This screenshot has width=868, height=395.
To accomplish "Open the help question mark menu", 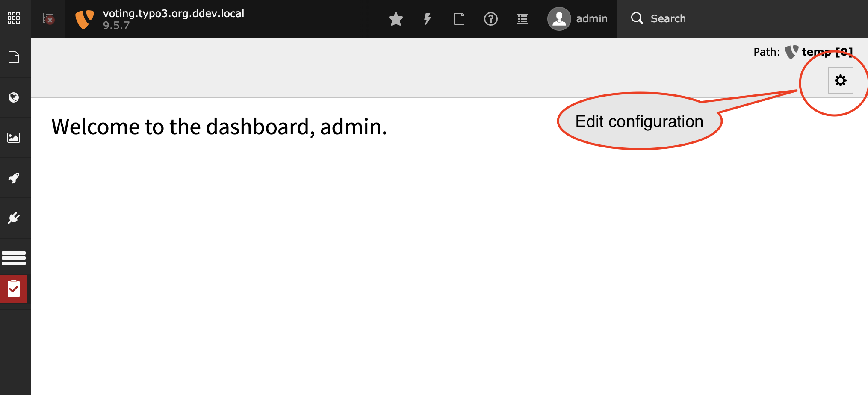I will 491,19.
